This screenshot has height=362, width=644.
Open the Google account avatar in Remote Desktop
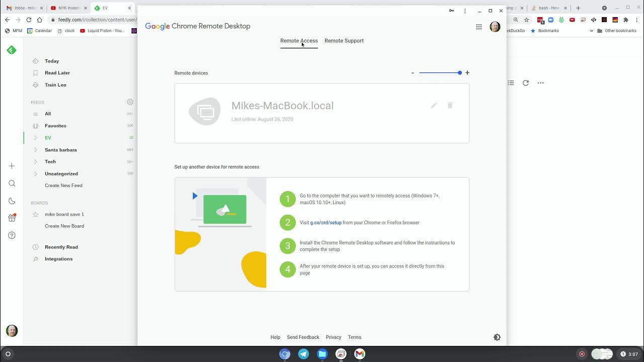pos(495,27)
